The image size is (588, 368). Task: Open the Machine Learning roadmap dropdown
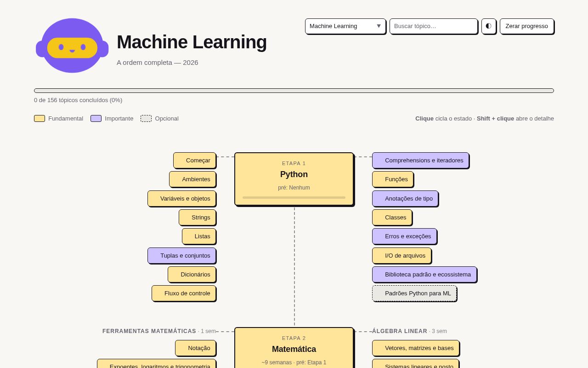345,26
